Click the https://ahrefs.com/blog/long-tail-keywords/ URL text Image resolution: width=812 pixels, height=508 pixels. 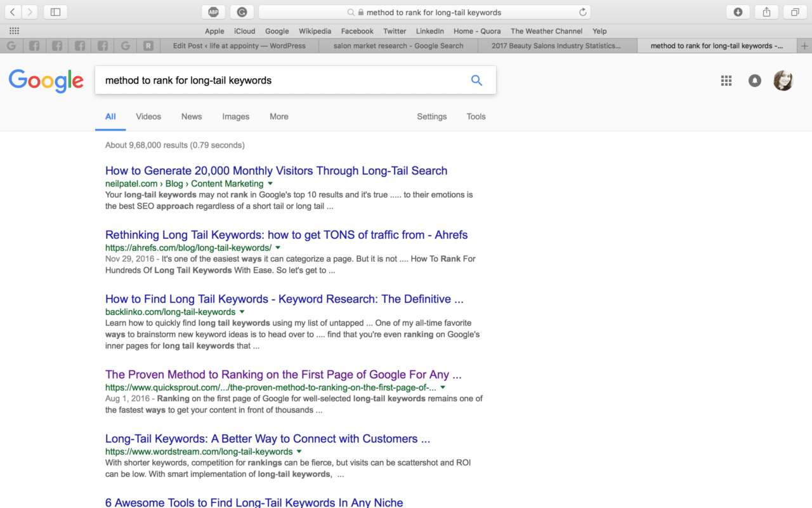(x=188, y=248)
